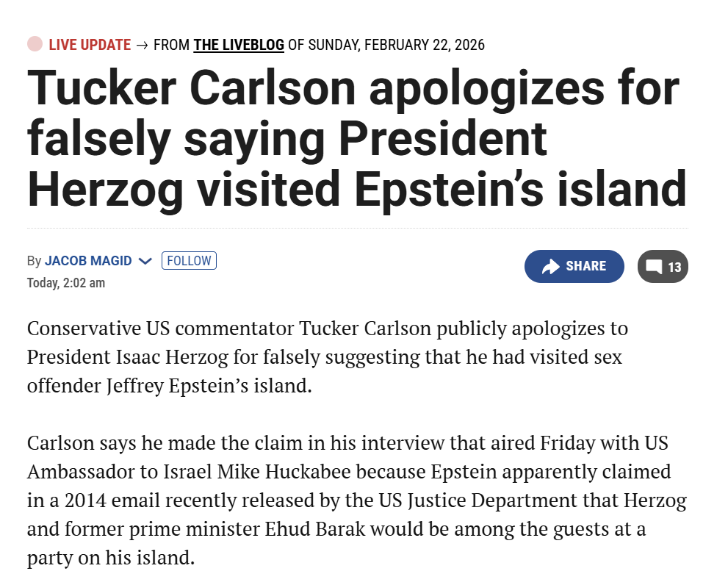
Task: Click the red live update dot icon
Action: (x=35, y=45)
